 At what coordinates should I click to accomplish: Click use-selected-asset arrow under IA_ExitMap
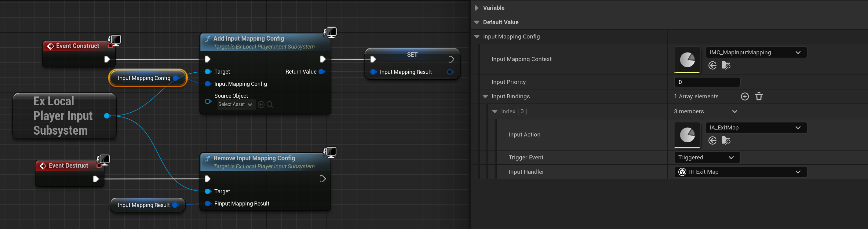click(x=712, y=140)
